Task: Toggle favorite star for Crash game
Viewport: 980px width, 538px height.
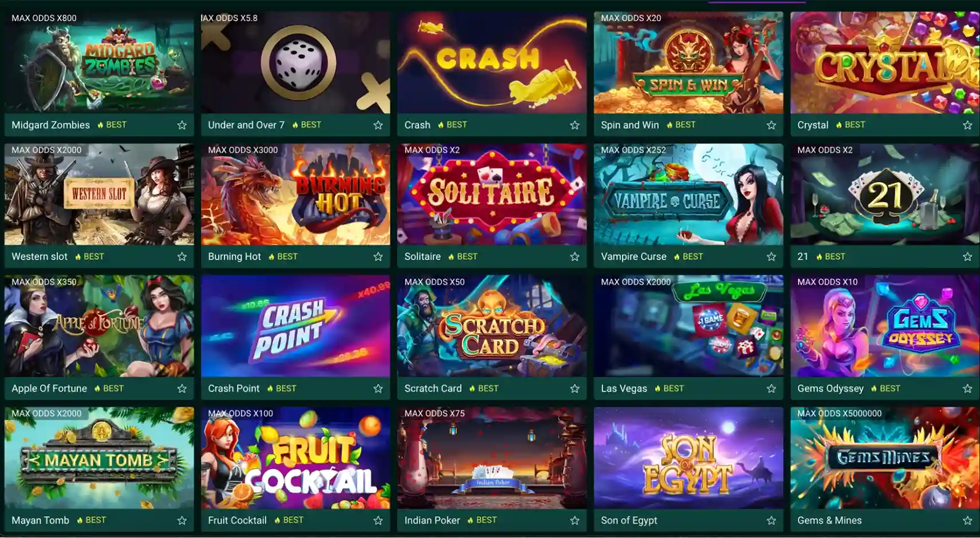Action: [x=574, y=125]
